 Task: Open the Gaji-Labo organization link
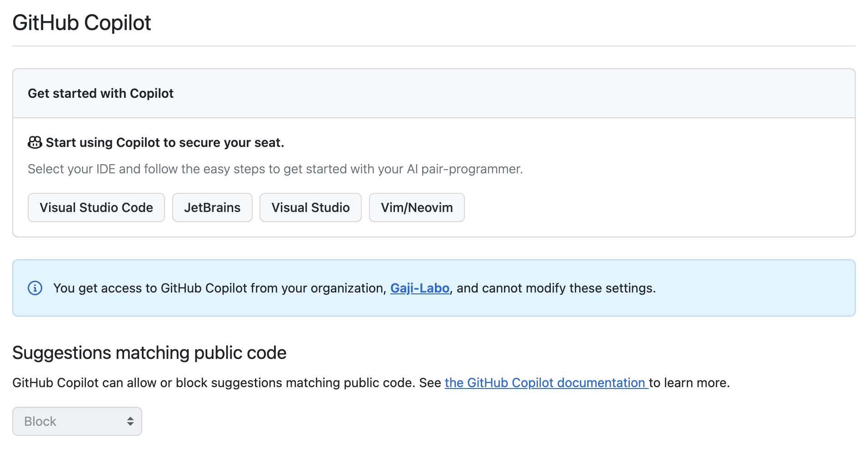pyautogui.click(x=419, y=288)
